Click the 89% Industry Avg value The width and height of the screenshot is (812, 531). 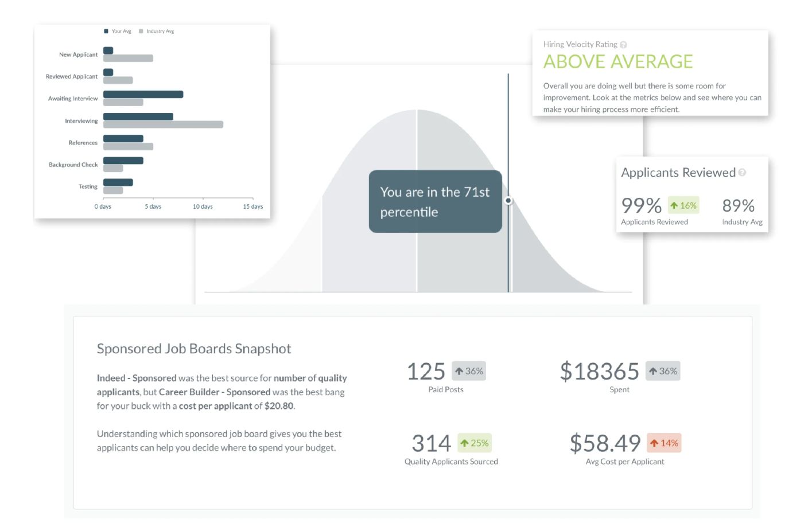pos(738,205)
